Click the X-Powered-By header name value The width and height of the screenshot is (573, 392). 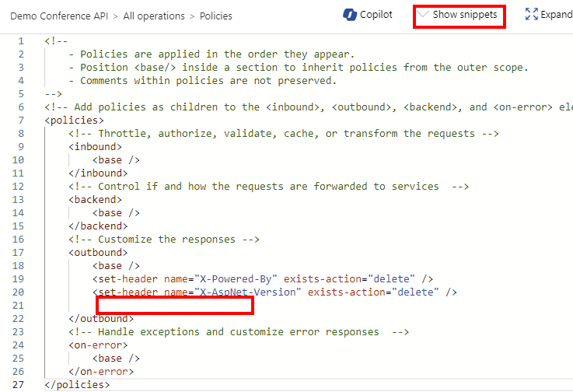[236, 279]
